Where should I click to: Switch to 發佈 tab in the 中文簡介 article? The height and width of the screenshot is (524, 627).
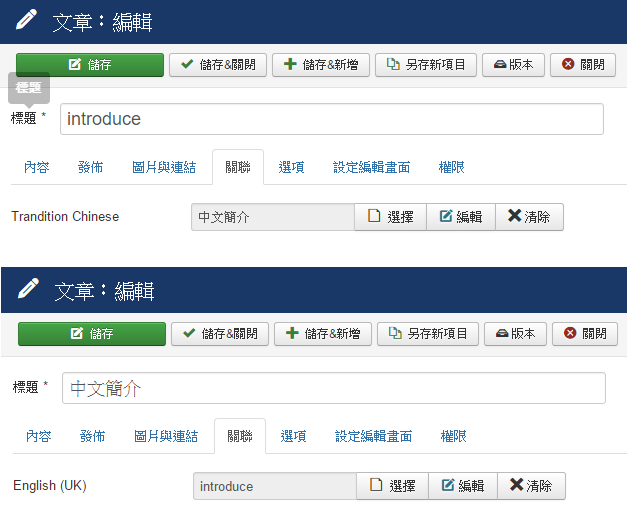[92, 436]
